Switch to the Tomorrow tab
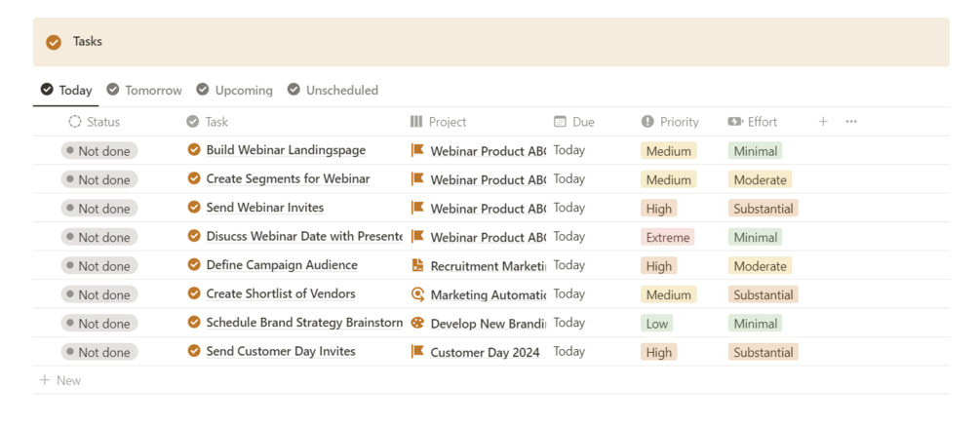This screenshot has height=427, width=980. tap(144, 90)
